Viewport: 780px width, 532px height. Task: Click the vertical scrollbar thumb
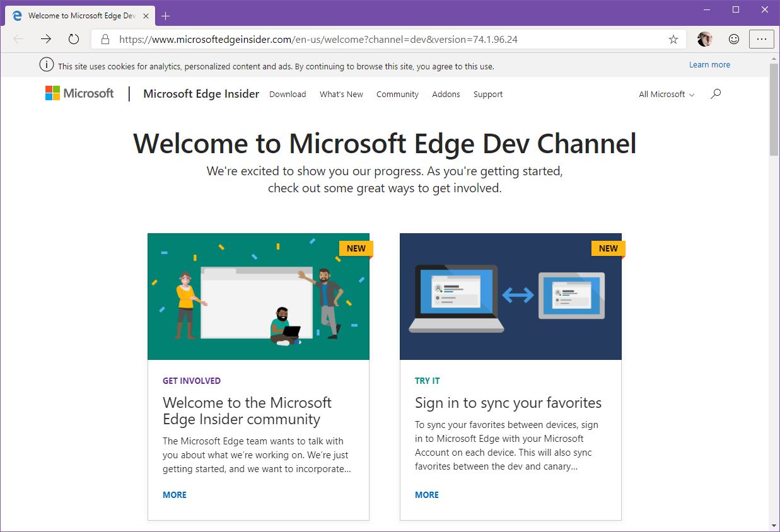pos(774,108)
